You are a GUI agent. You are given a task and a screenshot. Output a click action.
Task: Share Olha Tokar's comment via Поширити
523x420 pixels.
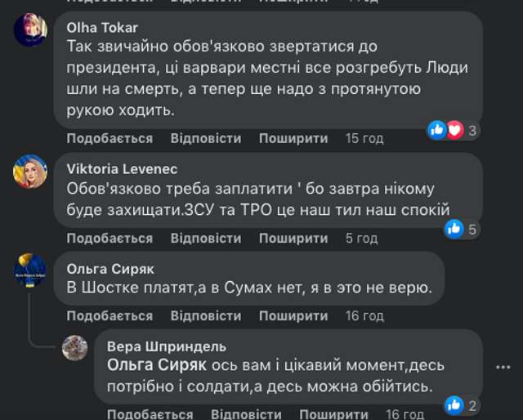(x=293, y=139)
